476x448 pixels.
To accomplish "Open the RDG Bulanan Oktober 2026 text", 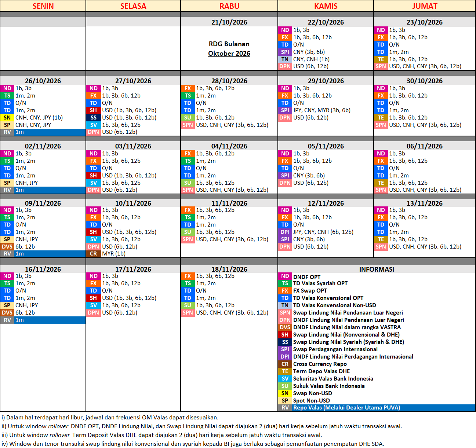I will [229, 49].
